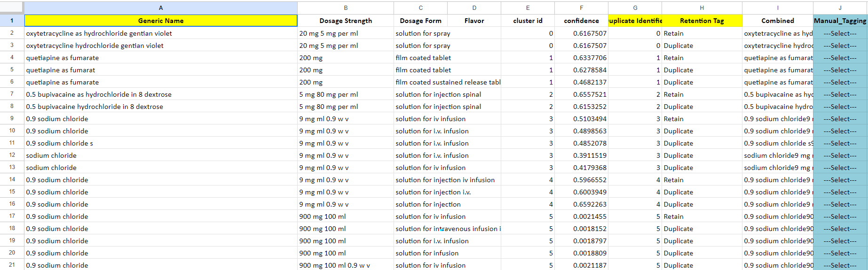Select the entire row 10 via its row number
This screenshot has height=270, width=868.
pyautogui.click(x=12, y=131)
